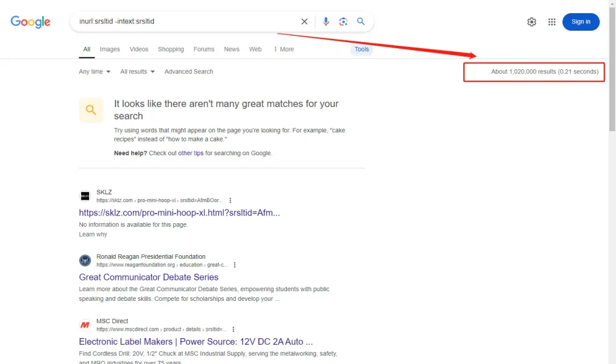Click the MSC Direct site name
The width and height of the screenshot is (616, 364).
112,321
